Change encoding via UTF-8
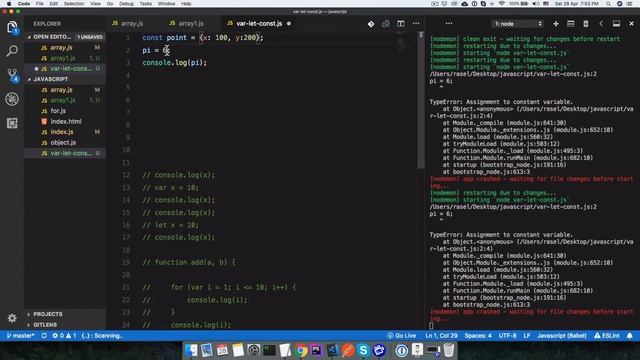The width and height of the screenshot is (640, 360). coord(507,336)
